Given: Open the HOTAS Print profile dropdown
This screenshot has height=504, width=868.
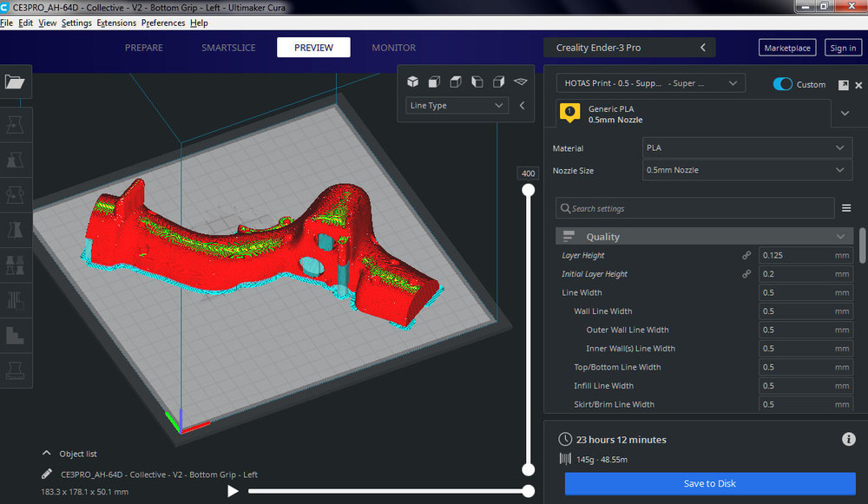Looking at the screenshot, I should pyautogui.click(x=650, y=83).
